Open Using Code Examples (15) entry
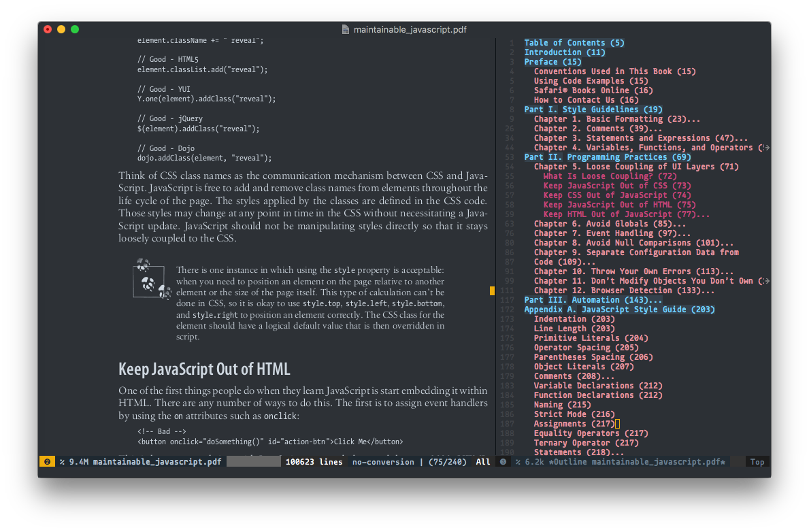 591,81
